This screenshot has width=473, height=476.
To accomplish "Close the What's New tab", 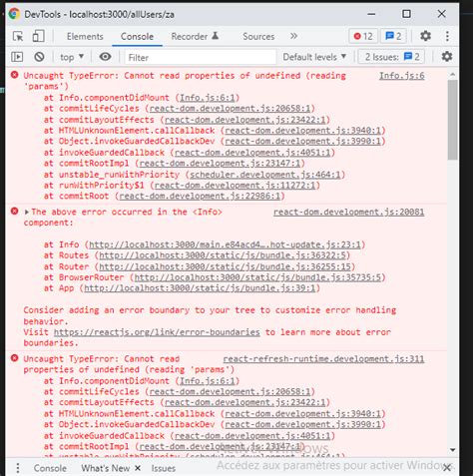I will click(x=138, y=468).
